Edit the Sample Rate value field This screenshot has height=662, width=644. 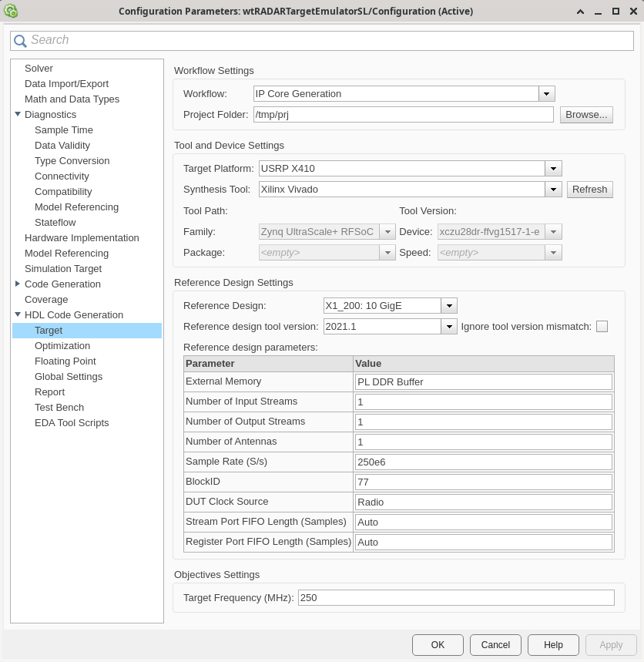(483, 462)
